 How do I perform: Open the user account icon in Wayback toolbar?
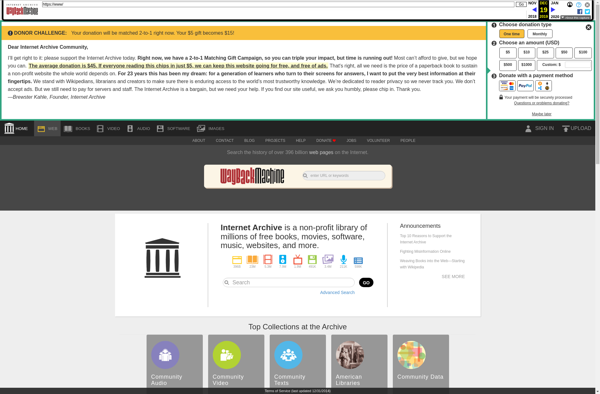pyautogui.click(x=570, y=5)
